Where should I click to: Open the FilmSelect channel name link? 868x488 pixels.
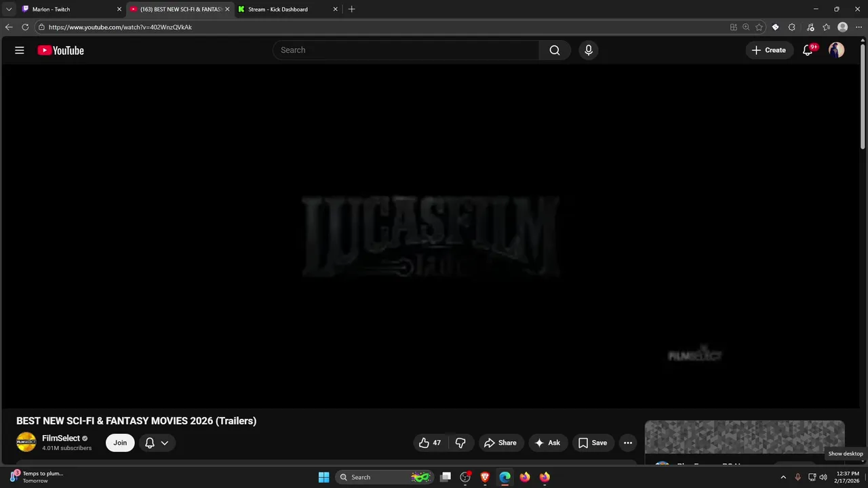pos(61,439)
